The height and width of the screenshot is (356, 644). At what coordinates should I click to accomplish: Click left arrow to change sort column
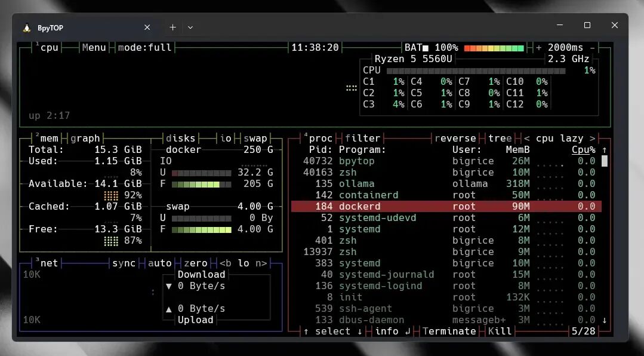click(526, 138)
